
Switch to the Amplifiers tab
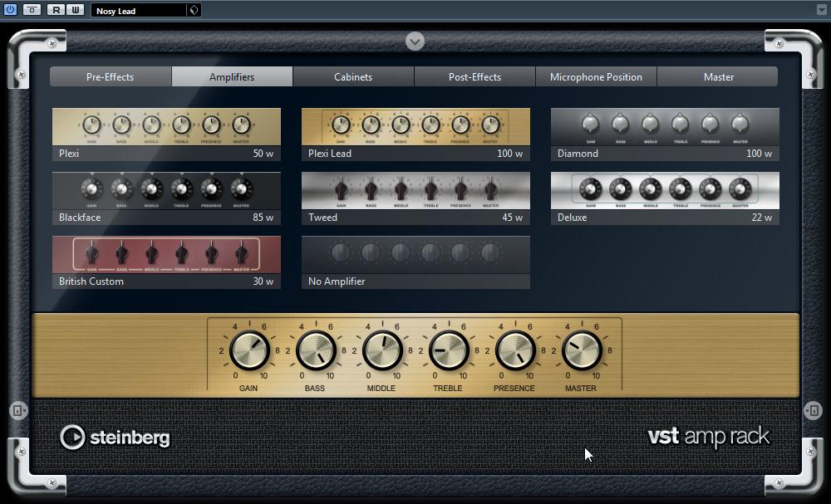(232, 76)
